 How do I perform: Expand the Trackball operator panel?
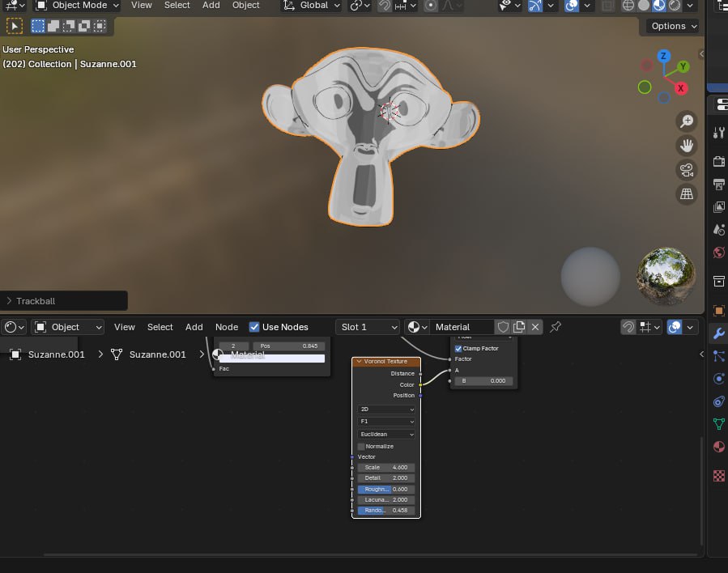9,301
